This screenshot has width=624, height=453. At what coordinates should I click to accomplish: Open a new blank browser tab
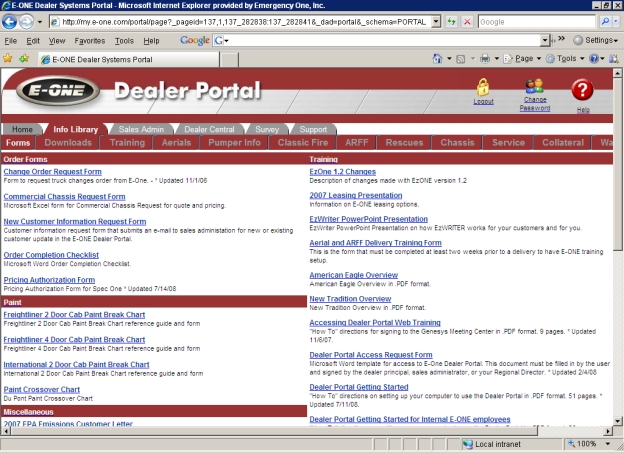229,60
